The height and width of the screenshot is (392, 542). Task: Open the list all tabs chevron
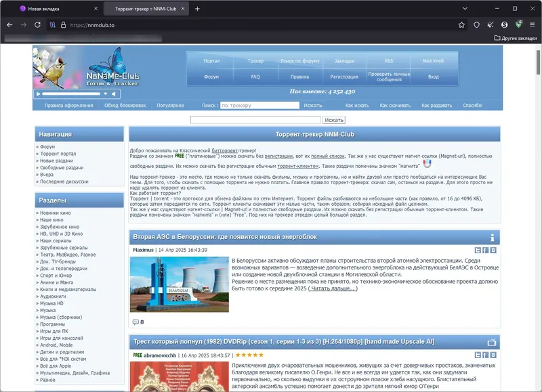click(x=465, y=9)
